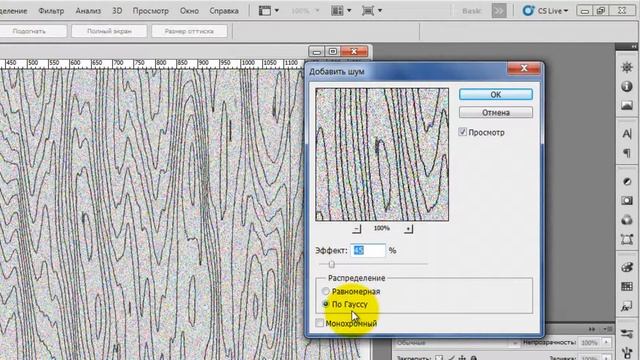Open the Просмотр menu
The height and width of the screenshot is (360, 640).
[x=151, y=11]
